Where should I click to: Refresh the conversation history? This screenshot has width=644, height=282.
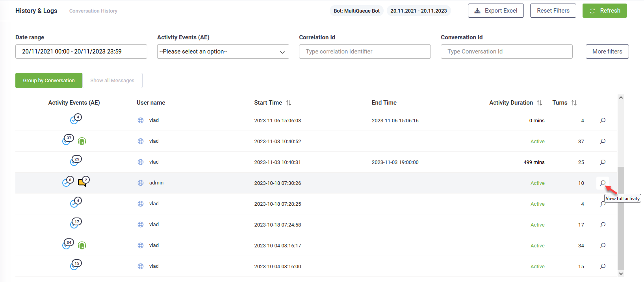pos(605,11)
